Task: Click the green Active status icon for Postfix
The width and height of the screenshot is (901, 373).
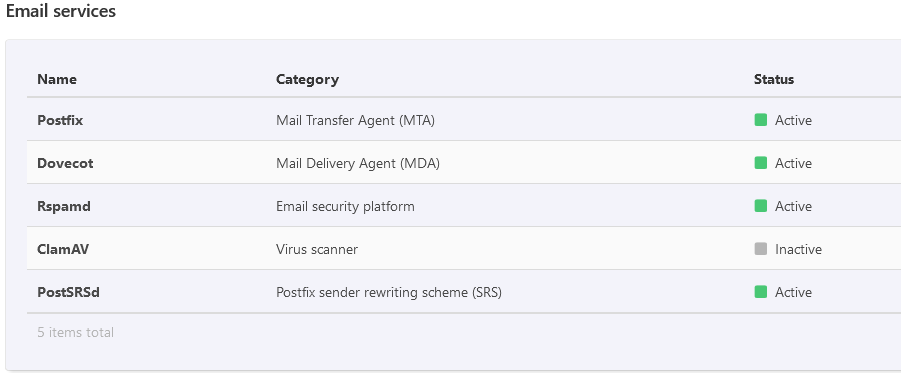Action: click(x=760, y=120)
